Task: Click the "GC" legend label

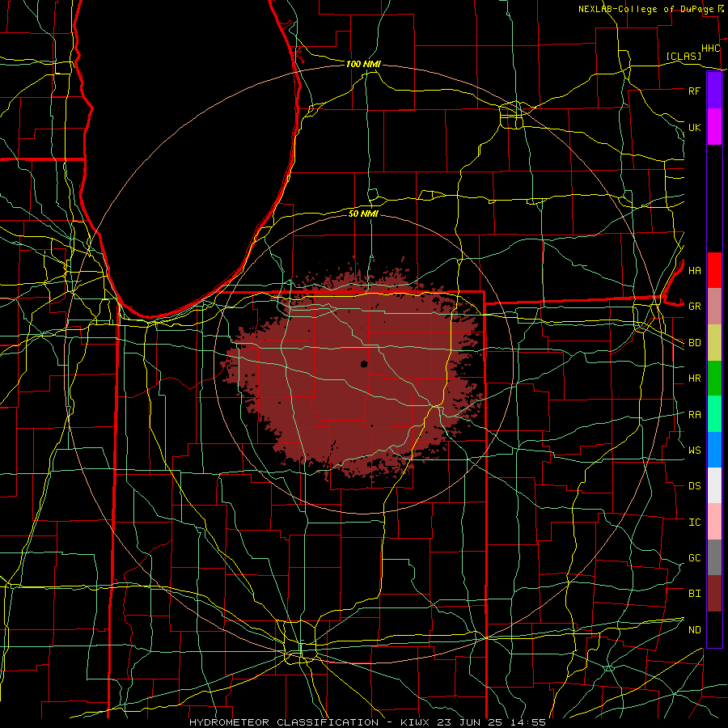Action: tap(694, 558)
